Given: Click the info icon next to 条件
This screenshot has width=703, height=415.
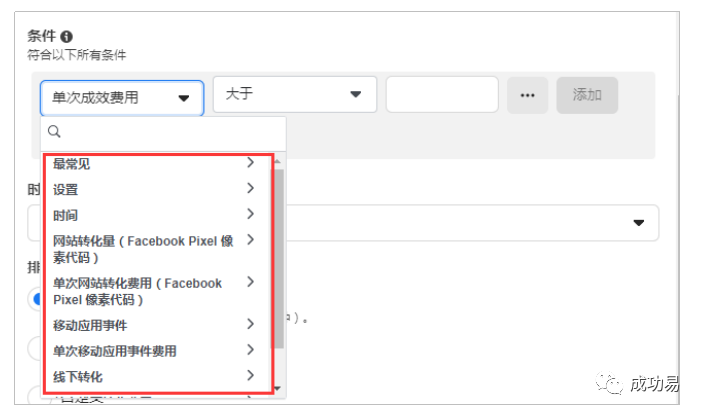Looking at the screenshot, I should click(66, 36).
